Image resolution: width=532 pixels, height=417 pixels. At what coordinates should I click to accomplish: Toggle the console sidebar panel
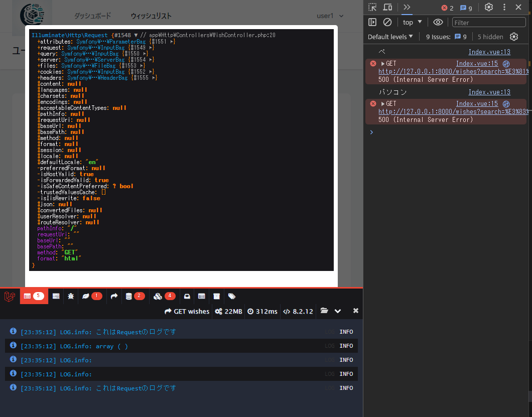(372, 22)
